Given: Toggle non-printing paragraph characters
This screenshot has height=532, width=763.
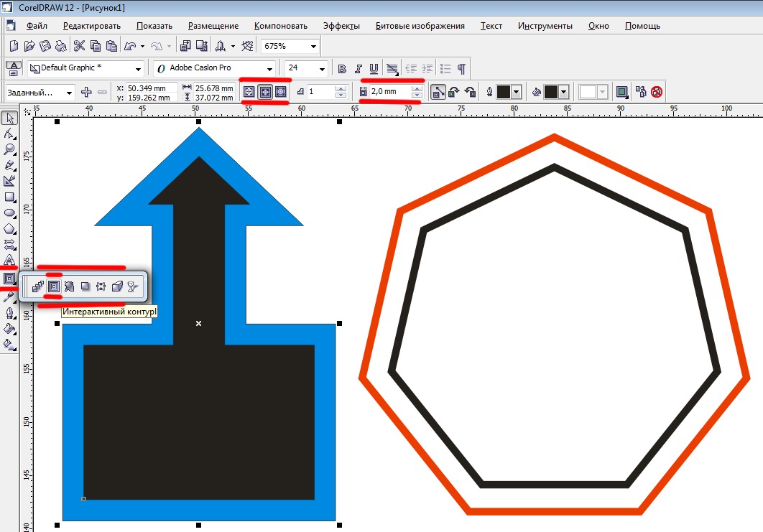Looking at the screenshot, I should (x=461, y=69).
